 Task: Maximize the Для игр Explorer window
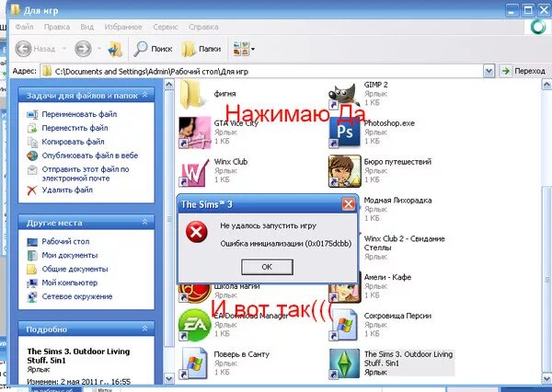coord(528,10)
